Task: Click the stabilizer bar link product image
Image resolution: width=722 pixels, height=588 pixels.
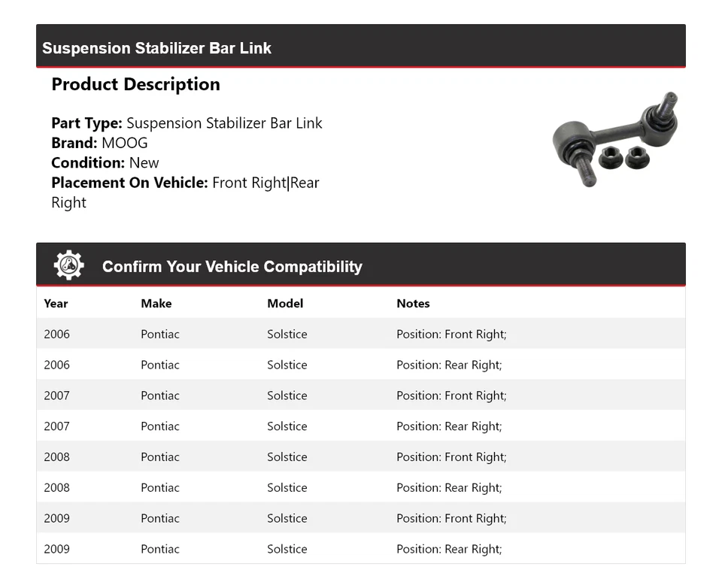Action: [x=614, y=140]
